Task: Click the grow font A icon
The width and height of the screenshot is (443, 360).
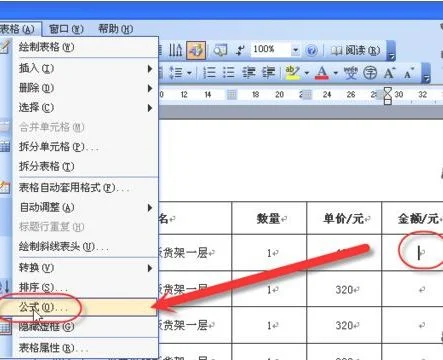Action: click(390, 72)
